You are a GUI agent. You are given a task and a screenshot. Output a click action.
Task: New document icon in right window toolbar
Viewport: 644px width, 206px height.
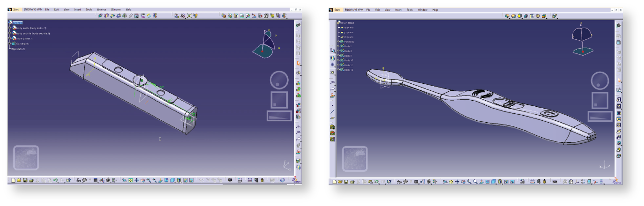[334, 182]
